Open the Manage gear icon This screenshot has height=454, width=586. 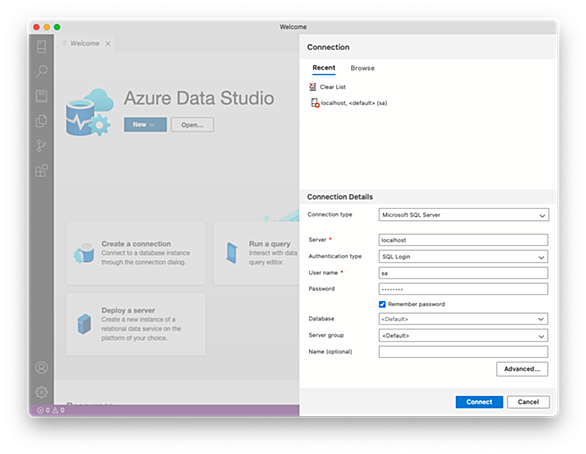pyautogui.click(x=41, y=392)
